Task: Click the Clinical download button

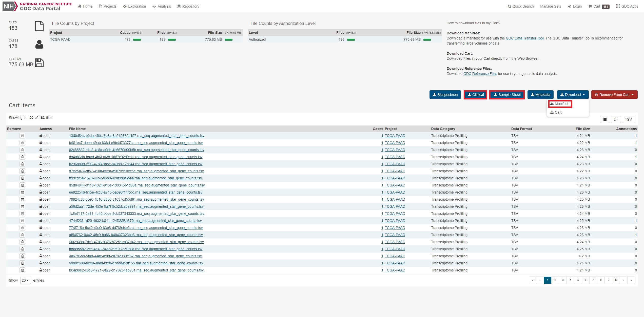Action: tap(475, 95)
